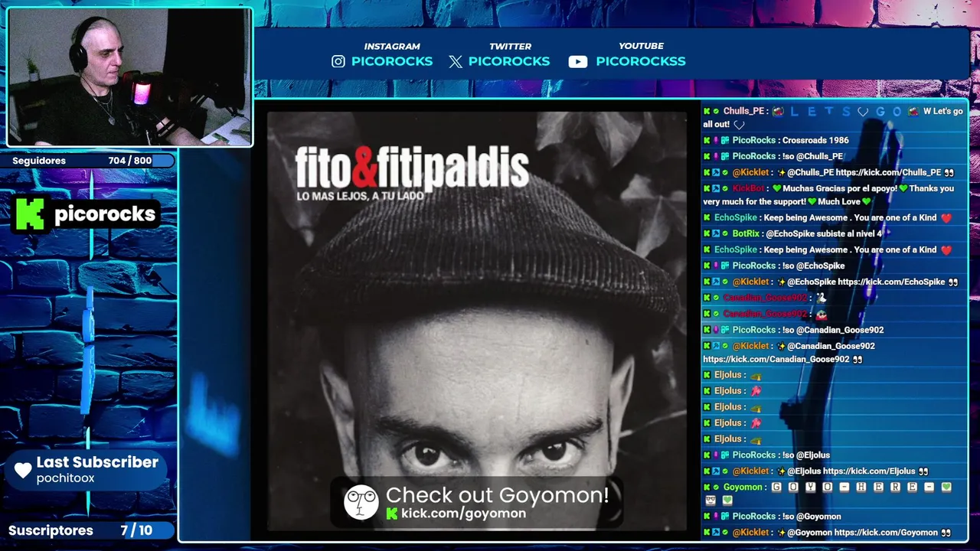Click the Instagram logo icon
The width and height of the screenshot is (980, 551).
click(338, 61)
